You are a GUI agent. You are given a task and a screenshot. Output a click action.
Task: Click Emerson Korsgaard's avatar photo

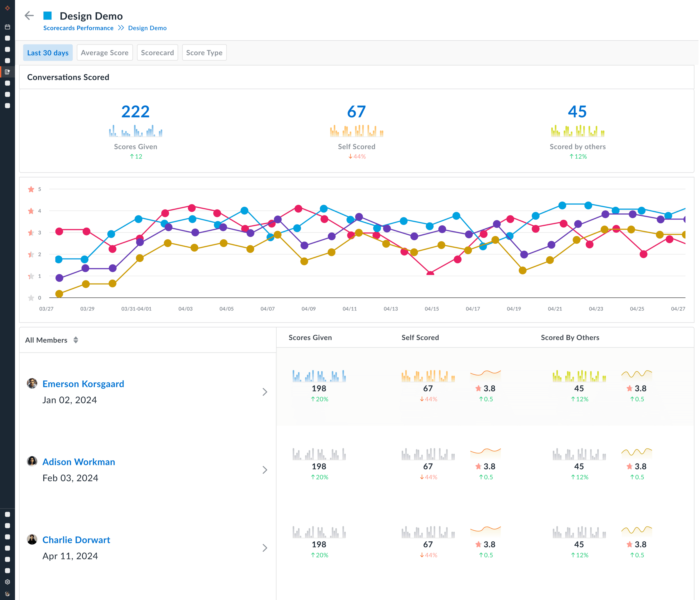tap(32, 383)
